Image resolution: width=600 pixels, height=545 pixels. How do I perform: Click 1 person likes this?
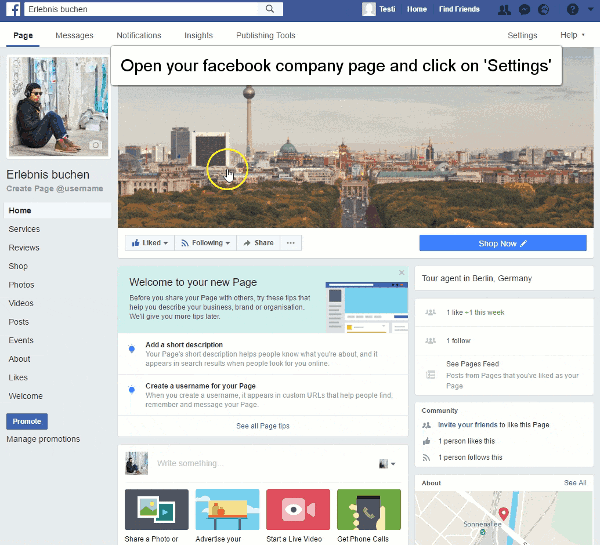click(467, 441)
